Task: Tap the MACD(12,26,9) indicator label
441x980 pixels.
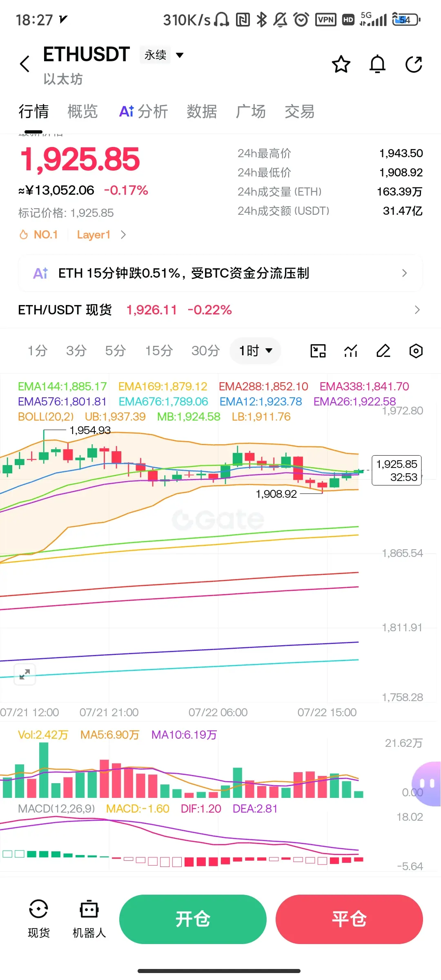Action: click(56, 808)
